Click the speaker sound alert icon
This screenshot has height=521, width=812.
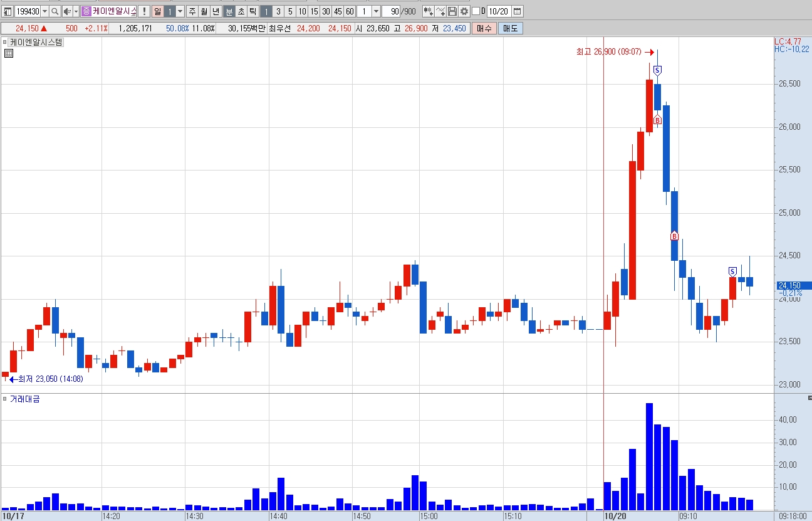[67, 11]
